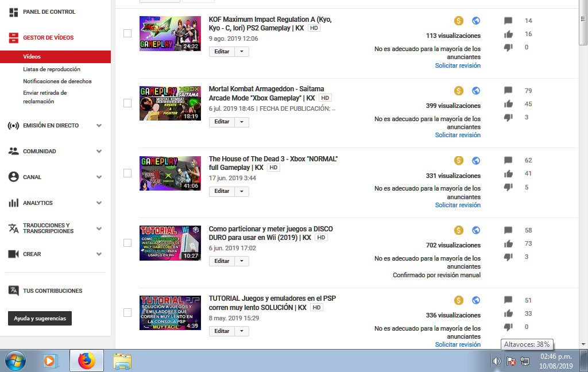
Task: Click Editar button for KOF Maximum Impact
Action: pos(222,52)
